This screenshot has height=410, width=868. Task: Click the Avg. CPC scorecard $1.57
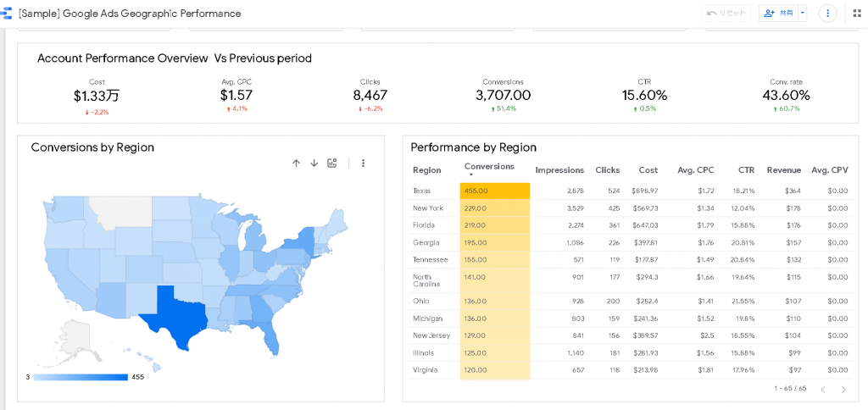point(236,96)
